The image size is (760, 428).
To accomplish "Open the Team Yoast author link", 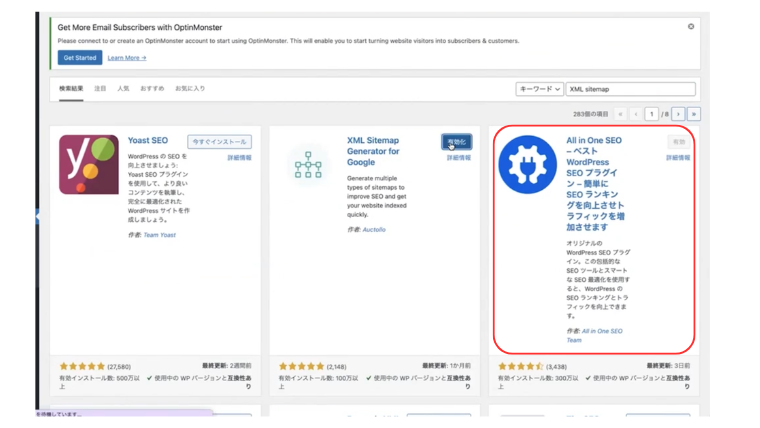I will pos(159,235).
